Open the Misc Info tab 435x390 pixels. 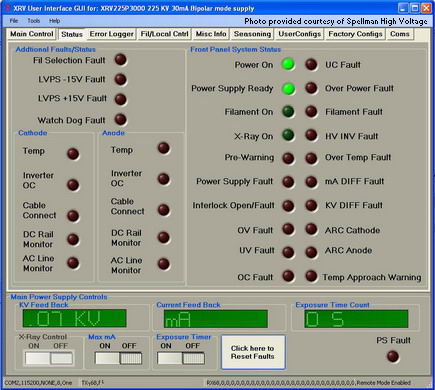click(211, 34)
